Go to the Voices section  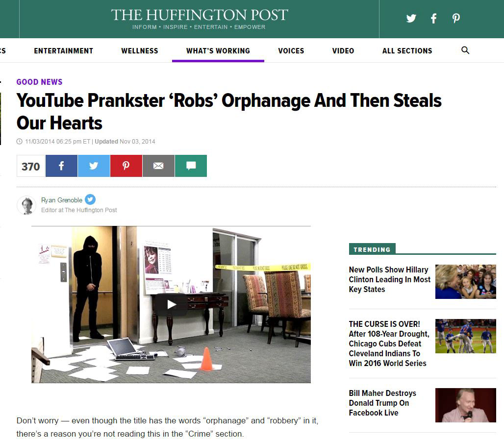291,51
